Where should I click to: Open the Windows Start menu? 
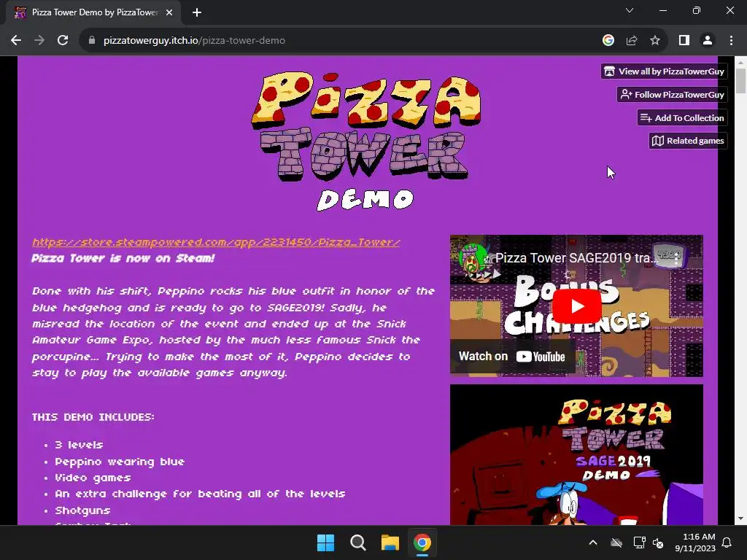[x=326, y=542]
